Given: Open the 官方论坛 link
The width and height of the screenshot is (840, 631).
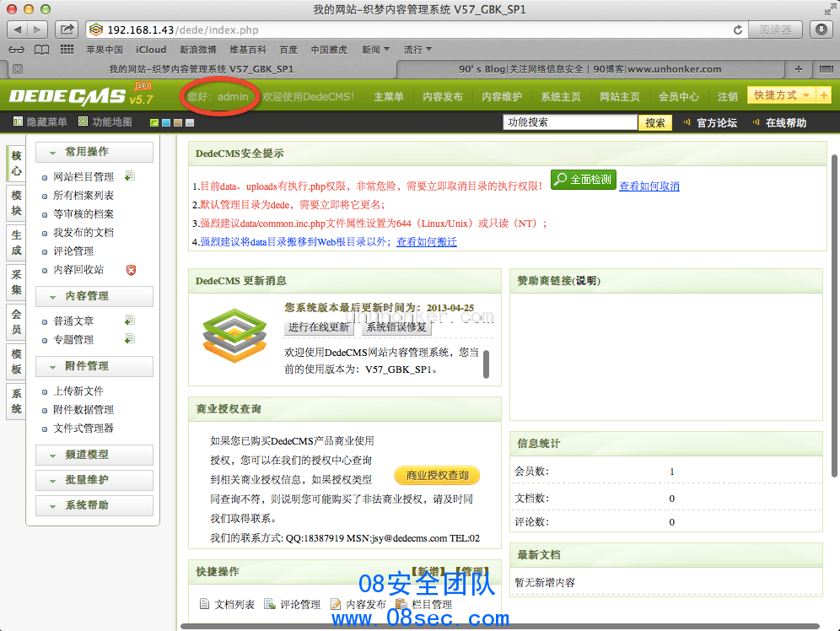Looking at the screenshot, I should tap(717, 122).
